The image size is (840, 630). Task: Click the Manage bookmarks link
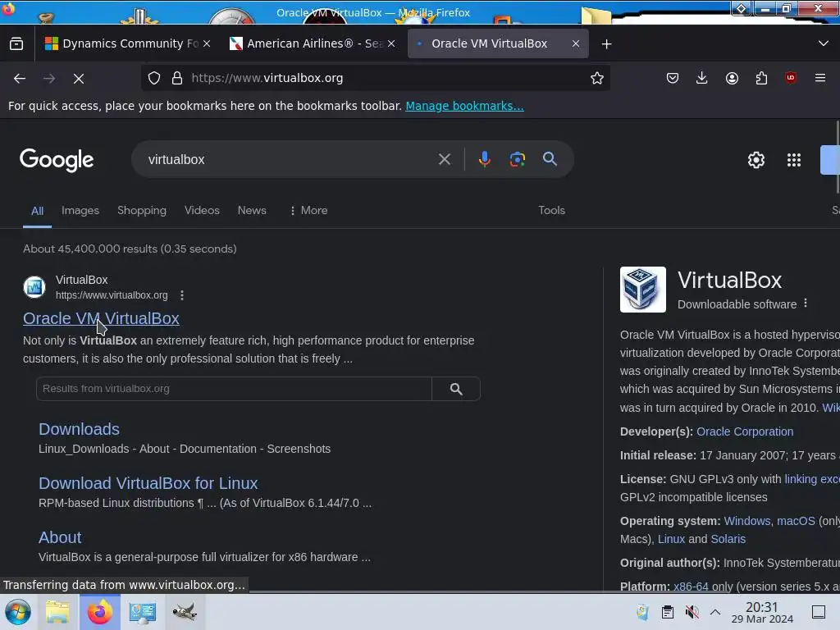464,106
